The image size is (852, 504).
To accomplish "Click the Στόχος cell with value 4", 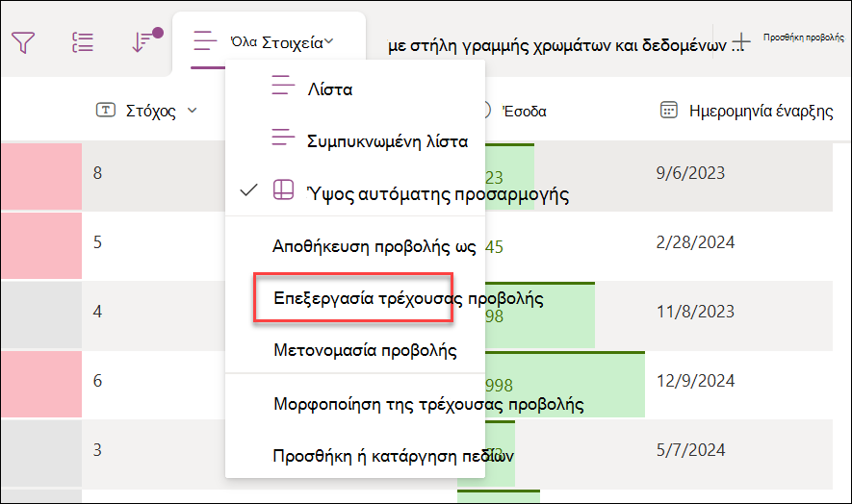I will [97, 312].
